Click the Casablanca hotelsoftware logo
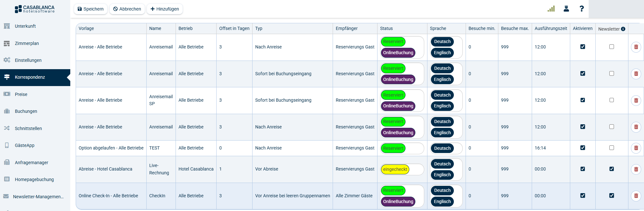Image resolution: width=644 pixels, height=211 pixels. (x=35, y=9)
